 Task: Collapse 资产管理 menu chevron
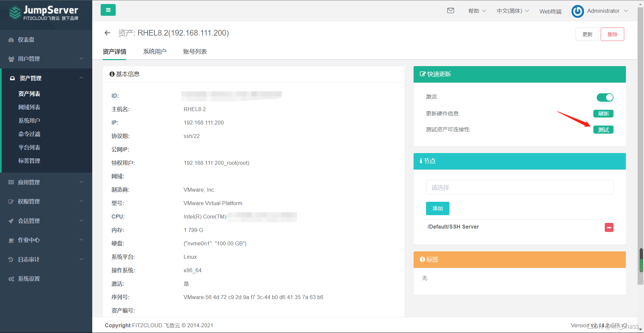82,78
